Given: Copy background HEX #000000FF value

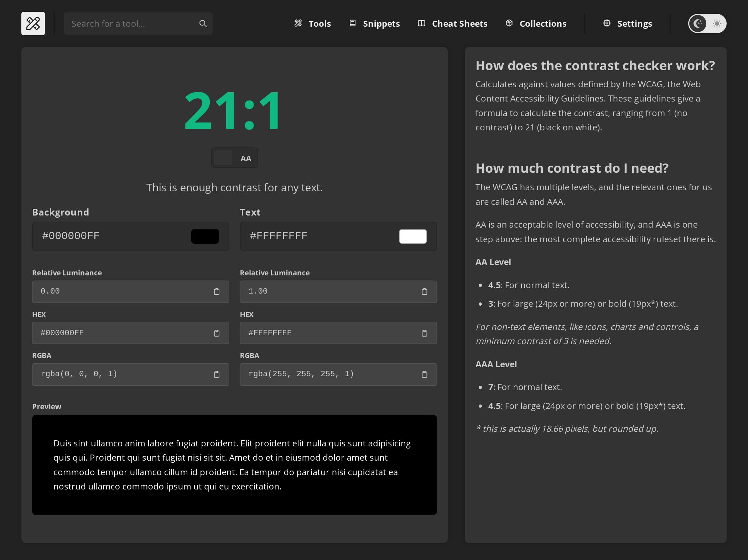Looking at the screenshot, I should pos(217,333).
